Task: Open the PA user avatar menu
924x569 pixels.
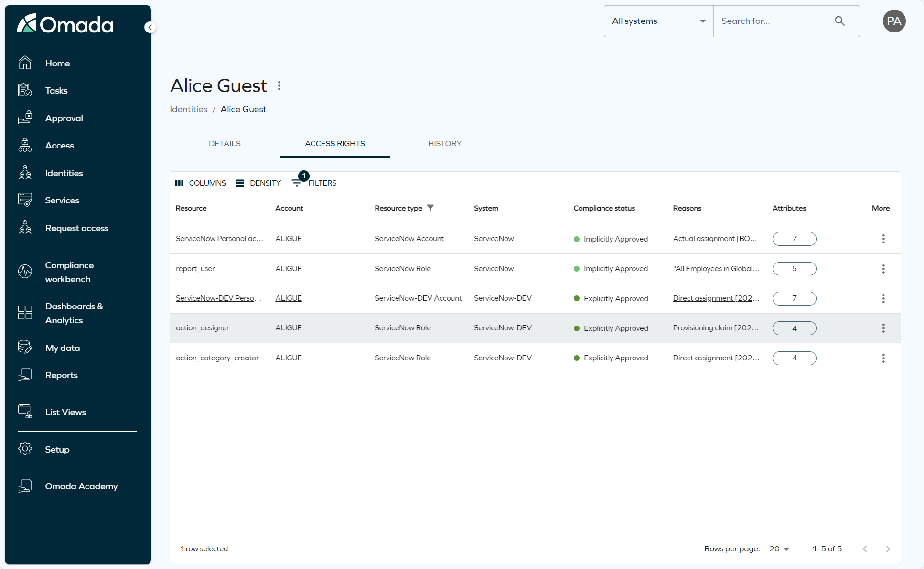Action: pyautogui.click(x=894, y=21)
